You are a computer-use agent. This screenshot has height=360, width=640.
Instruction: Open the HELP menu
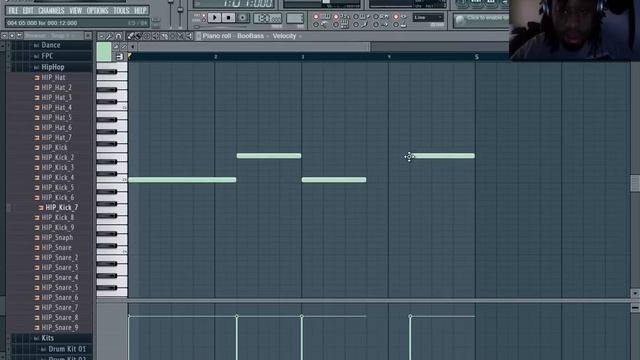pos(140,10)
